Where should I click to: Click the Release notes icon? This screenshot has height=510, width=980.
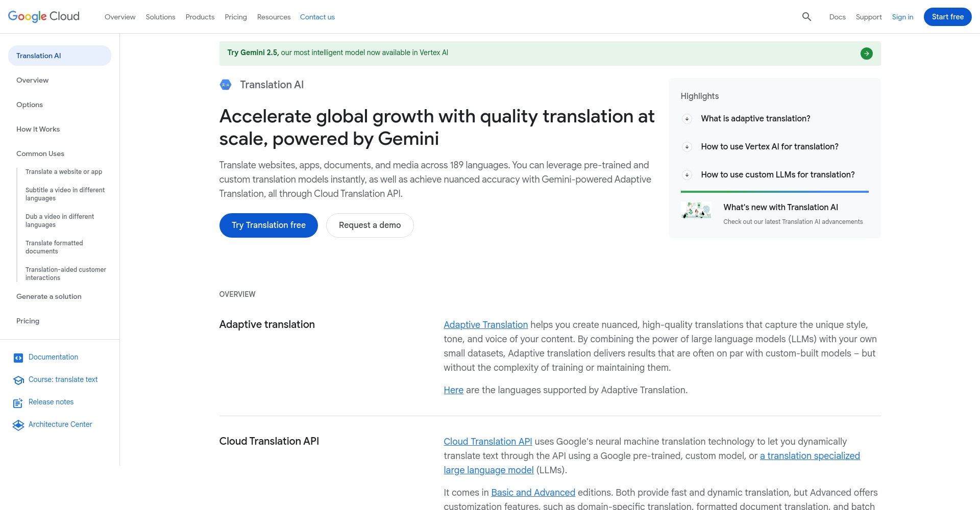click(x=18, y=403)
